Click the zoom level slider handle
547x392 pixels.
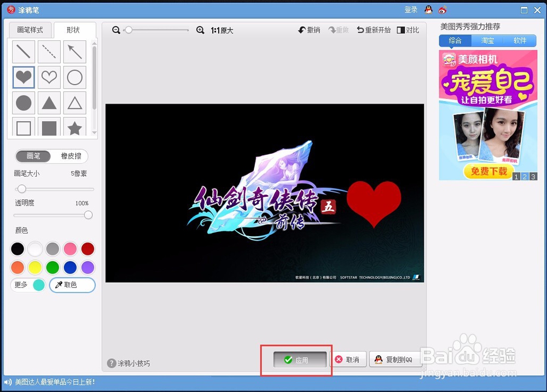(x=129, y=30)
